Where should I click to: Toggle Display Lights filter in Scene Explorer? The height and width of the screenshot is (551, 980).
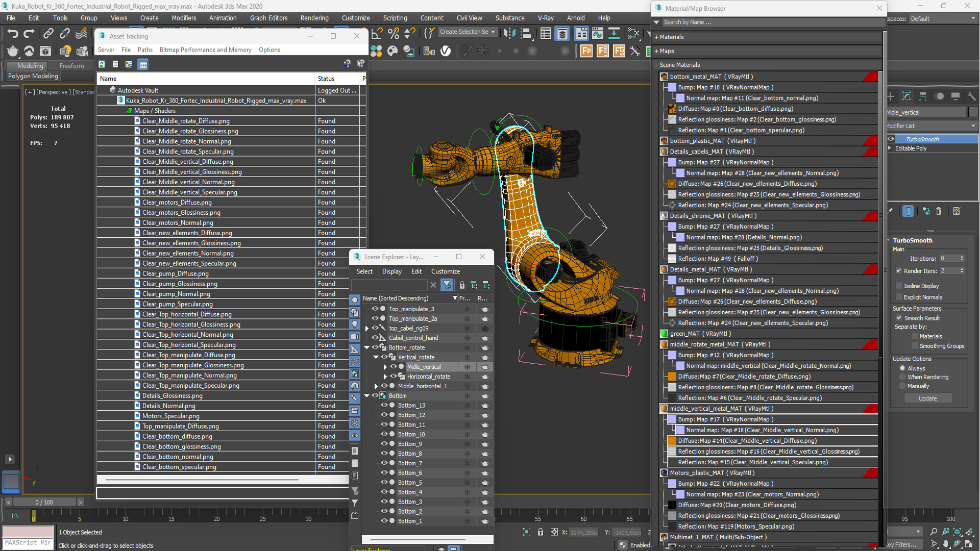(x=355, y=324)
